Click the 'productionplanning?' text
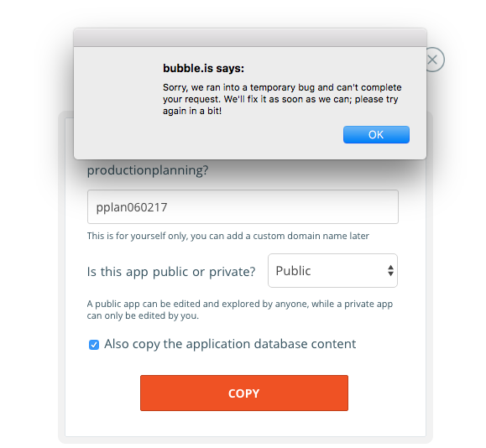Screen dimensions: 486x448 pos(148,170)
